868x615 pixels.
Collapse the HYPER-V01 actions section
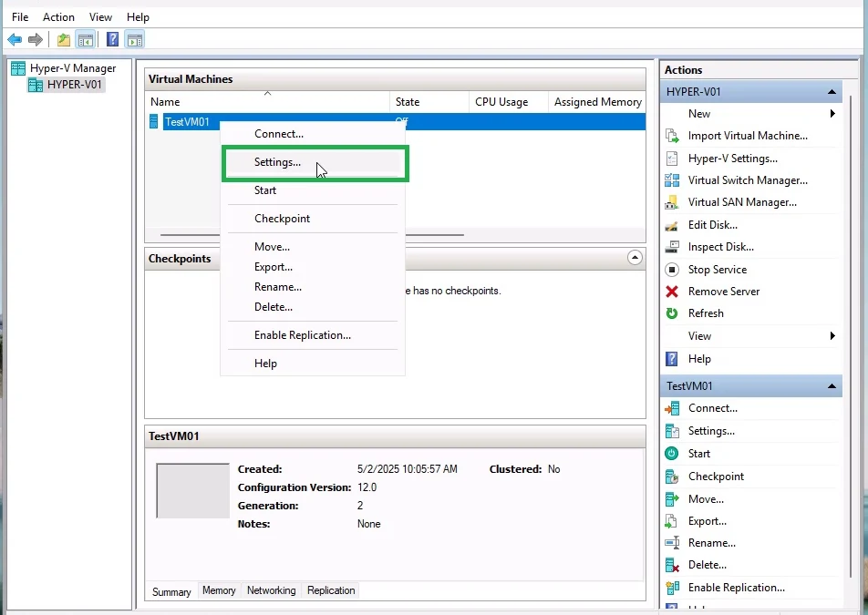pyautogui.click(x=832, y=92)
